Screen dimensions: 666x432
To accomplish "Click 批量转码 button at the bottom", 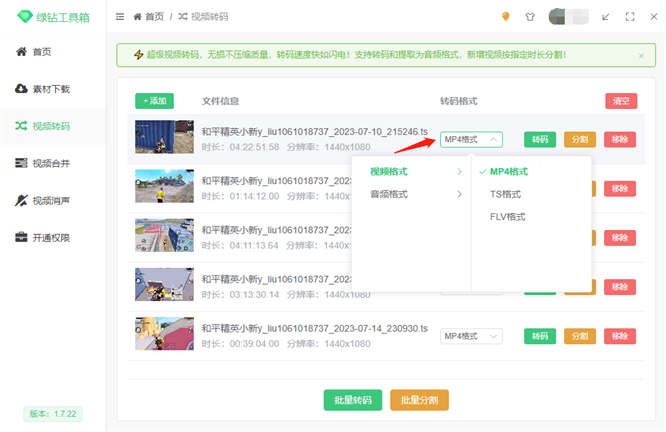I will [353, 400].
